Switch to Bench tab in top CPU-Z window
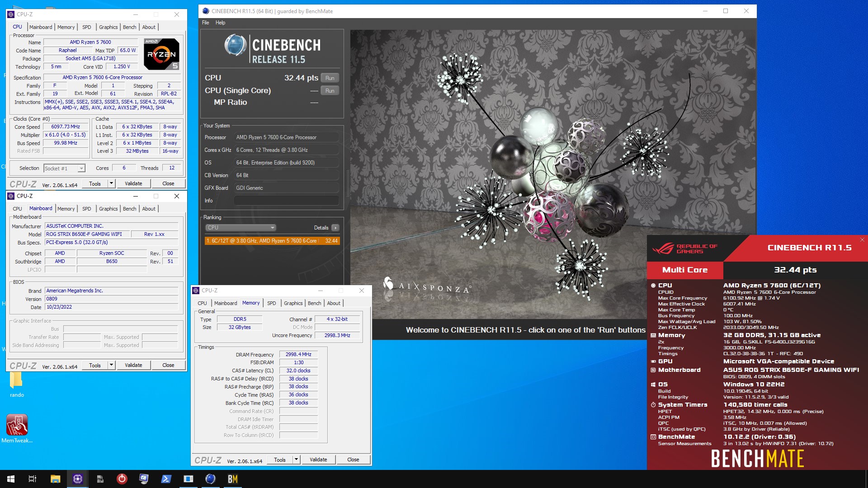The image size is (868, 488). (x=129, y=27)
